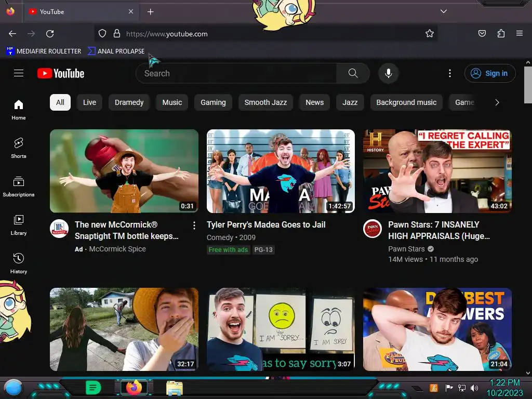Screen dimensions: 532x399
Task: Select the Jazz filter chip
Action: click(350, 102)
